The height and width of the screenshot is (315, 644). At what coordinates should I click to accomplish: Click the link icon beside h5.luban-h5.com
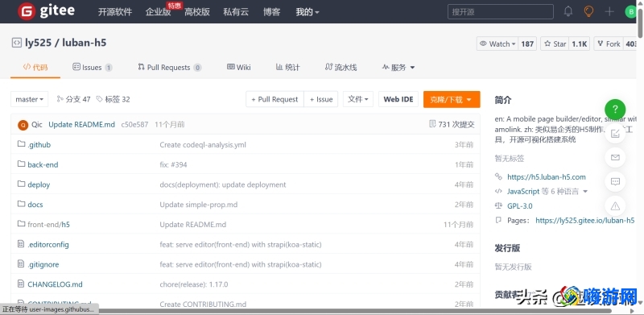click(498, 176)
